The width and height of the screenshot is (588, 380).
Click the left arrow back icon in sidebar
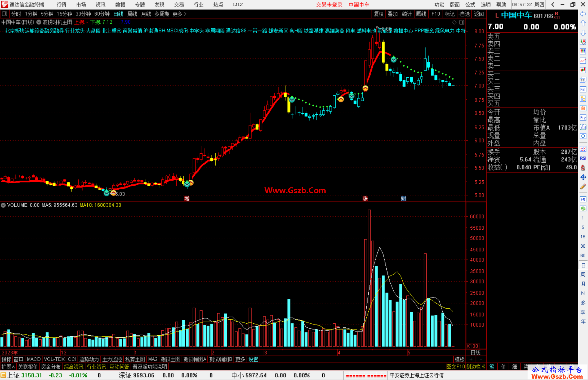click(583, 14)
